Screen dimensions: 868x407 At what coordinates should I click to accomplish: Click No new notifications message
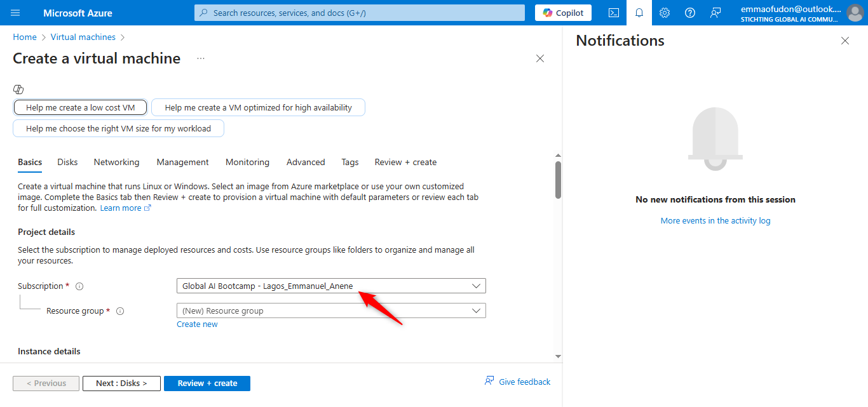[715, 199]
